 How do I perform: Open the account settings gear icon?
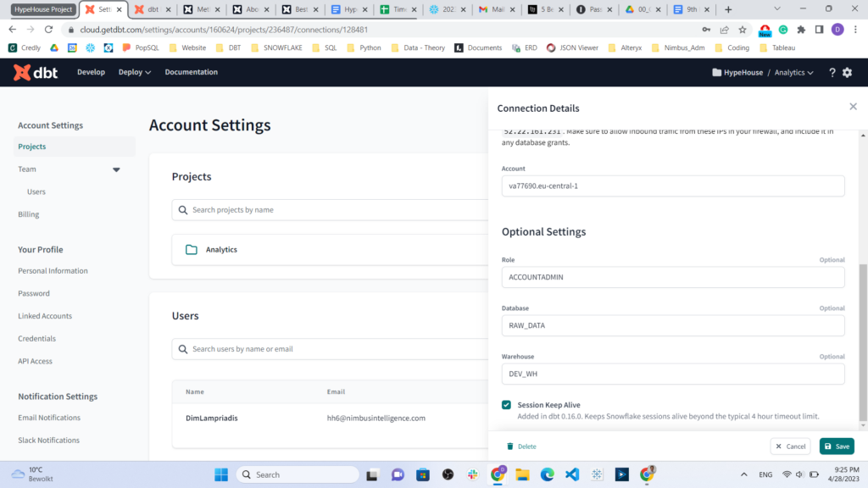tap(847, 72)
